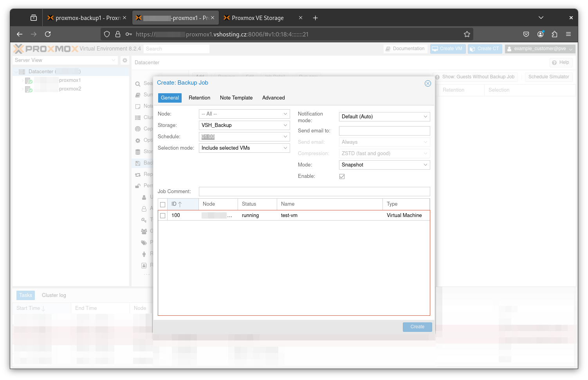Click the Help button

click(561, 63)
